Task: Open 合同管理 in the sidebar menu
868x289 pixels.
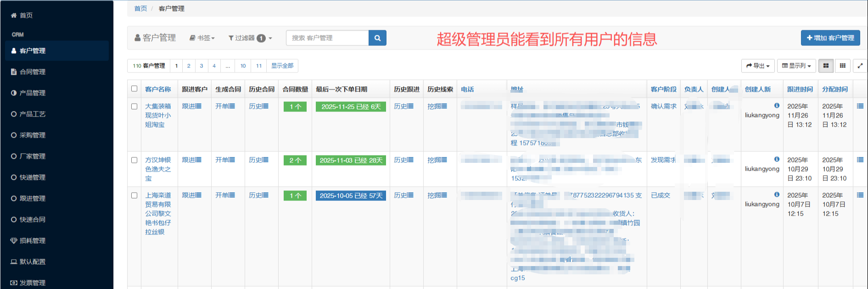Action: [x=32, y=72]
